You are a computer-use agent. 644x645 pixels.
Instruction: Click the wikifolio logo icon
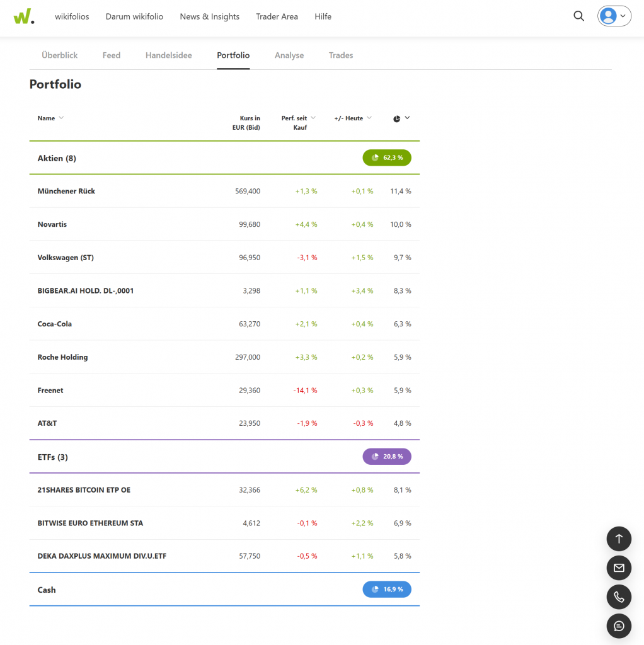point(23,16)
